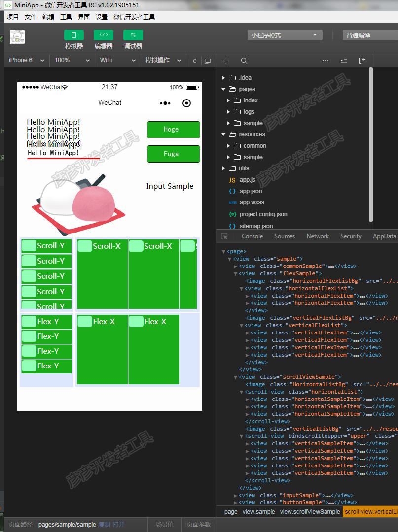The height and width of the screenshot is (532, 398).
Task: Open the 普通编译 compile mode dropdown
Action: pos(370,35)
